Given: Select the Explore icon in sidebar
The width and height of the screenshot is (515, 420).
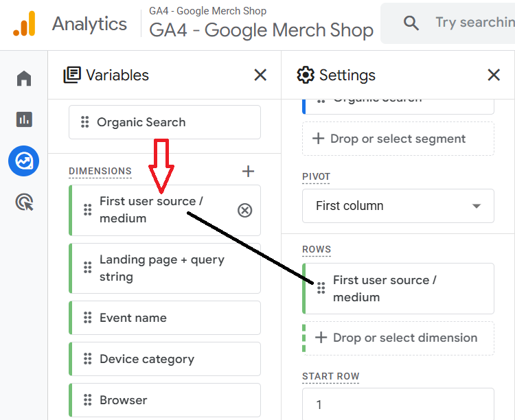Looking at the screenshot, I should [24, 161].
